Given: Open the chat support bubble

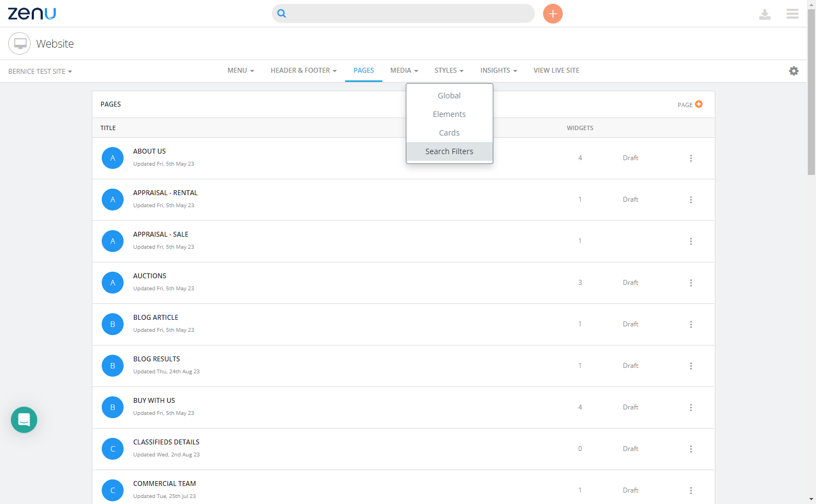Looking at the screenshot, I should pos(24,420).
